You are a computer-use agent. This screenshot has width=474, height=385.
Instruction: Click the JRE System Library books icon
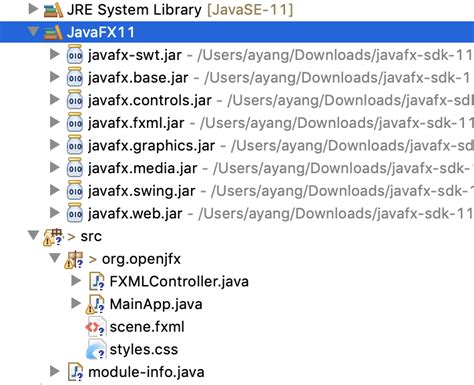pyautogui.click(x=53, y=10)
